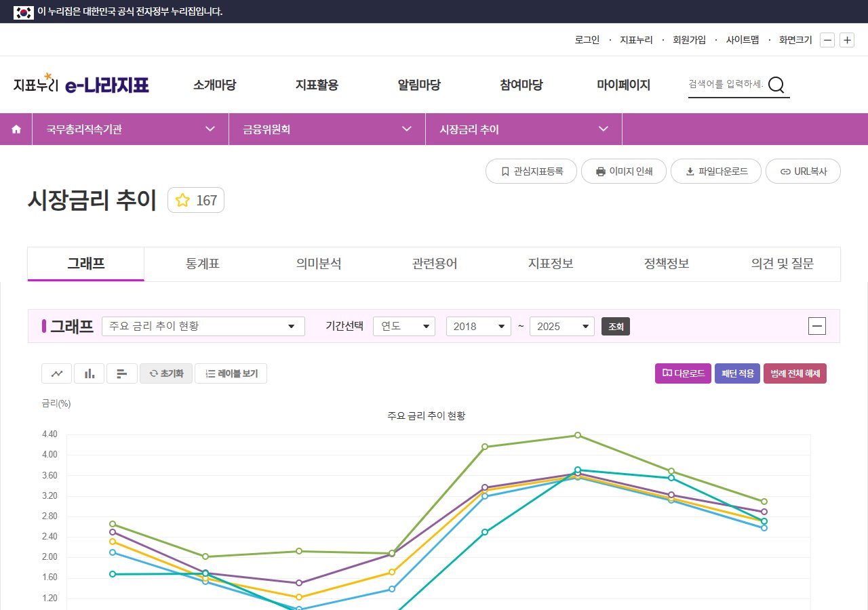Copy page link with URL복사
The image size is (868, 610).
(803, 171)
